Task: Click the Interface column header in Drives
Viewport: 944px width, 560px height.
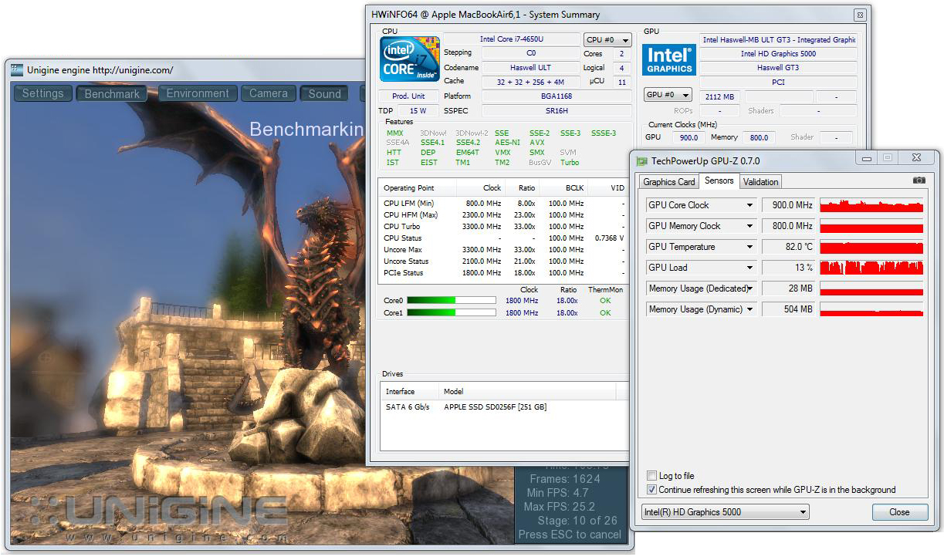Action: 409,392
